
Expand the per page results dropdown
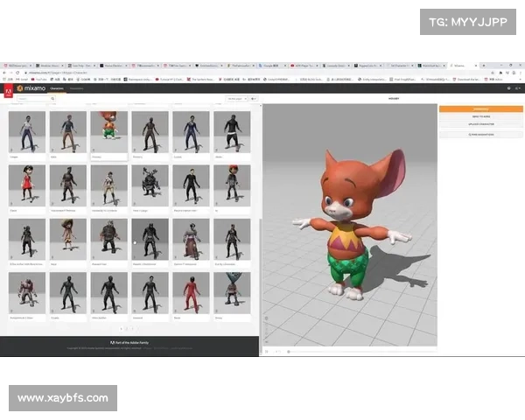coord(237,99)
